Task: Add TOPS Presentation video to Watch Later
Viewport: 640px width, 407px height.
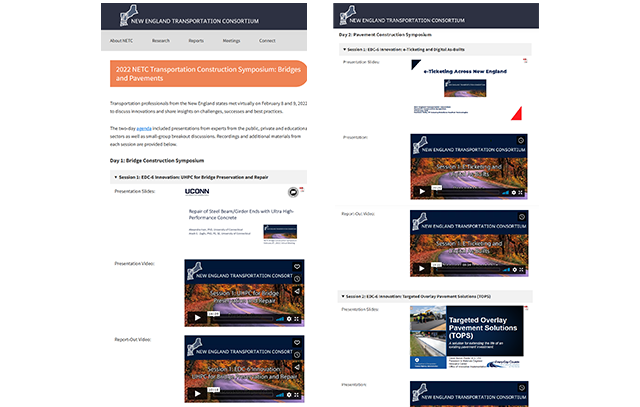Action: pos(522,388)
